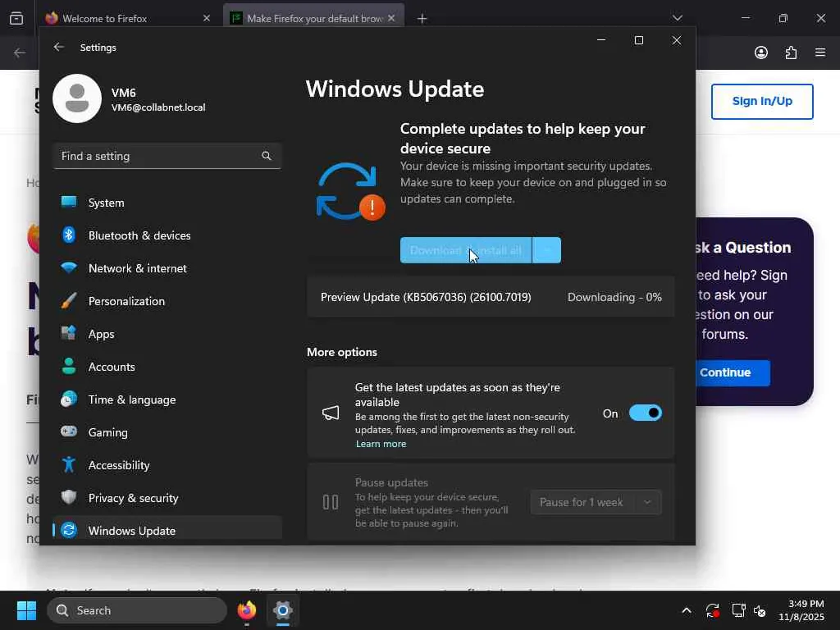Open the Firefox hamburger menu
This screenshot has width=840, height=630.
820,52
